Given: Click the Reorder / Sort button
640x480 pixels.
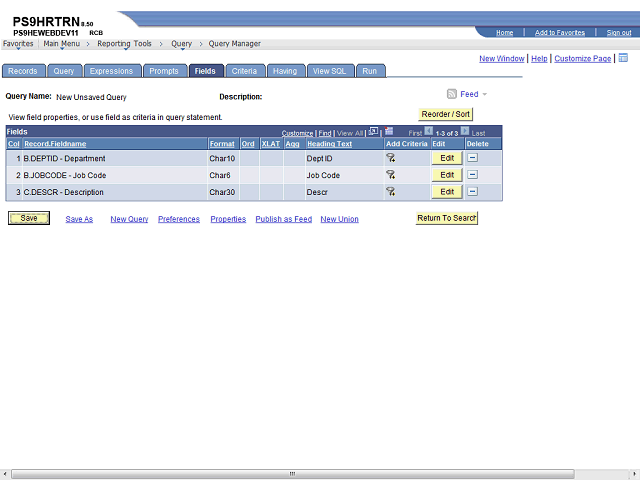Looking at the screenshot, I should [445, 114].
